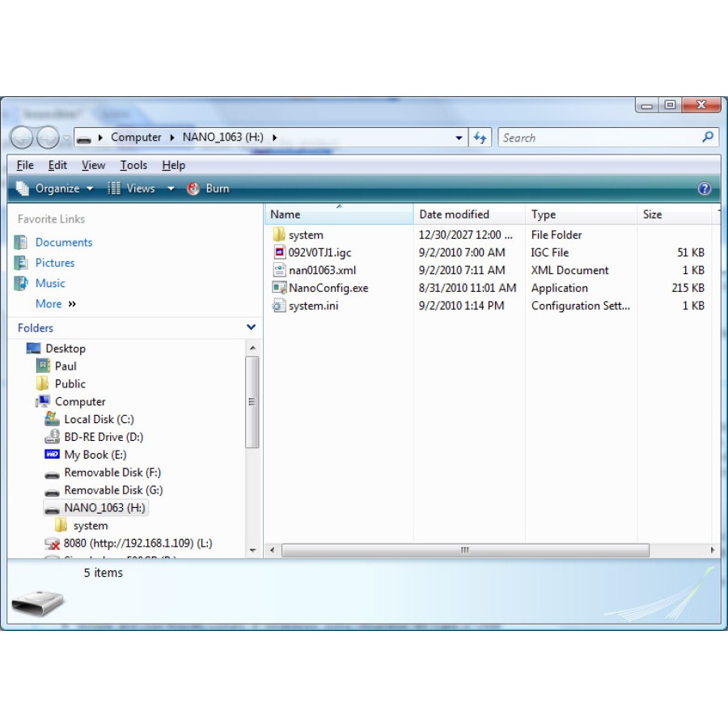
Task: Open the Documents favorite link
Action: click(x=64, y=243)
